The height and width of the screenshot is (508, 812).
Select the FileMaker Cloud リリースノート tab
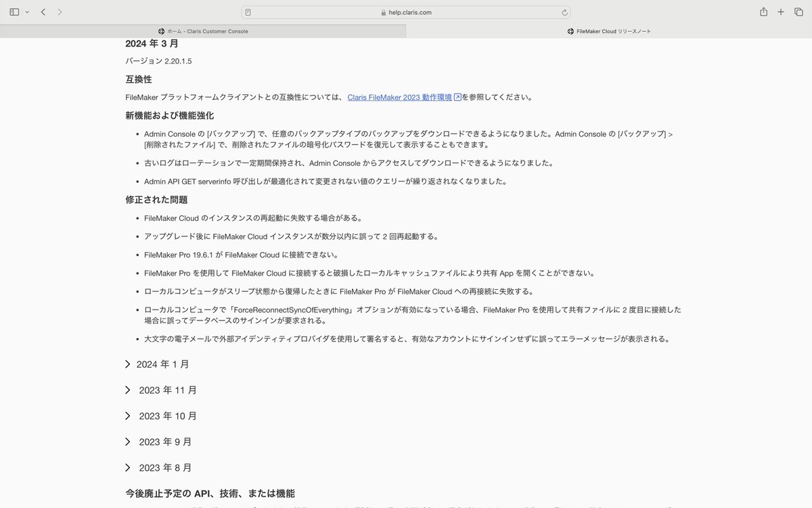(609, 31)
